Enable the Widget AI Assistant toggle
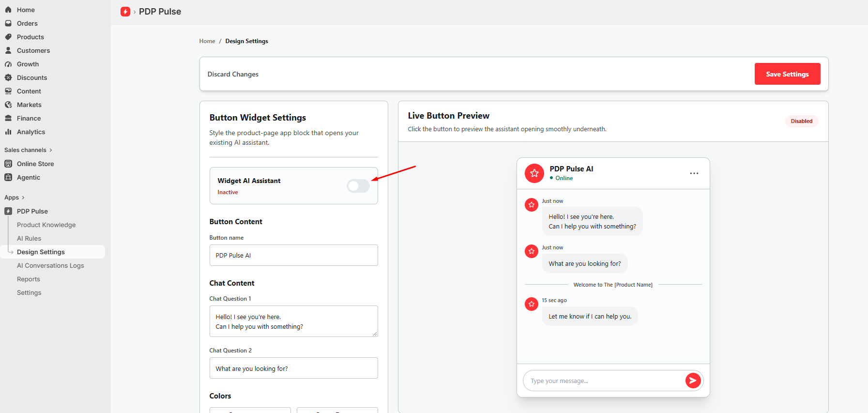Screen dimensions: 868x413 (x=358, y=185)
